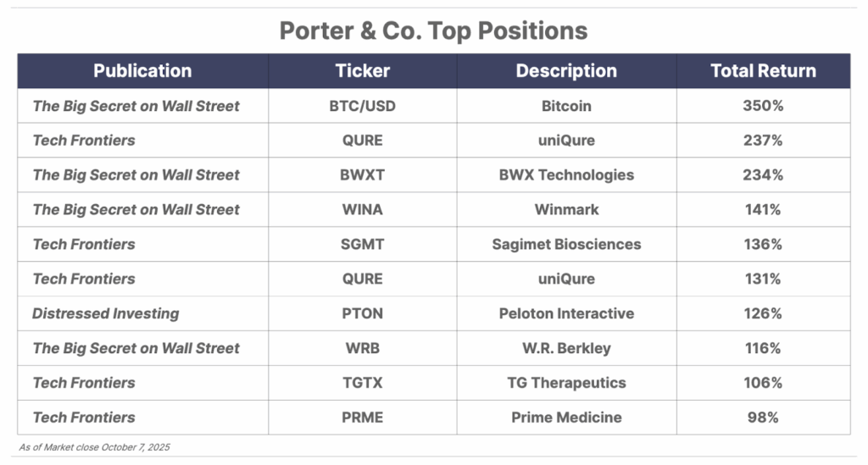Select the W.R. Berkley description cell
The width and height of the screenshot is (868, 465).
click(x=566, y=348)
